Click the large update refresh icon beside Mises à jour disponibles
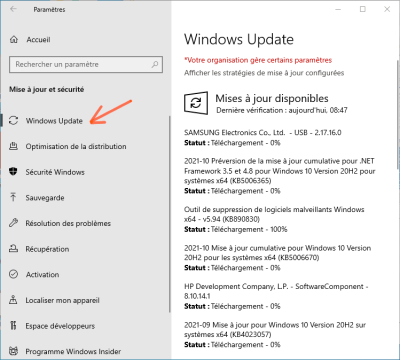 tap(196, 103)
